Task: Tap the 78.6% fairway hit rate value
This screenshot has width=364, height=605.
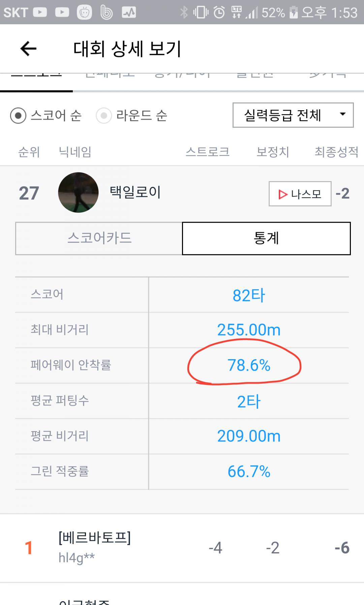Action: pos(249,366)
